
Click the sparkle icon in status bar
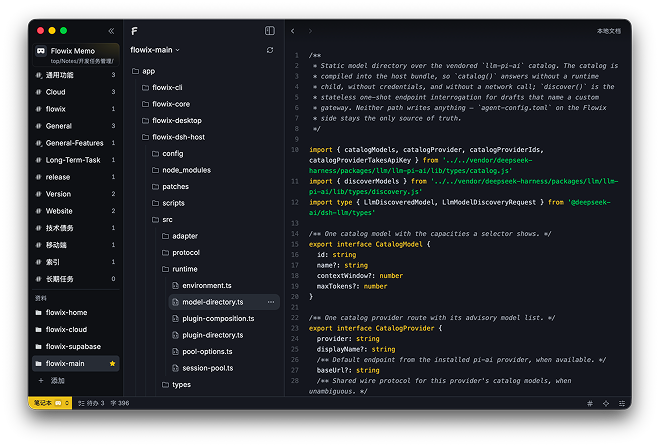[x=606, y=403]
